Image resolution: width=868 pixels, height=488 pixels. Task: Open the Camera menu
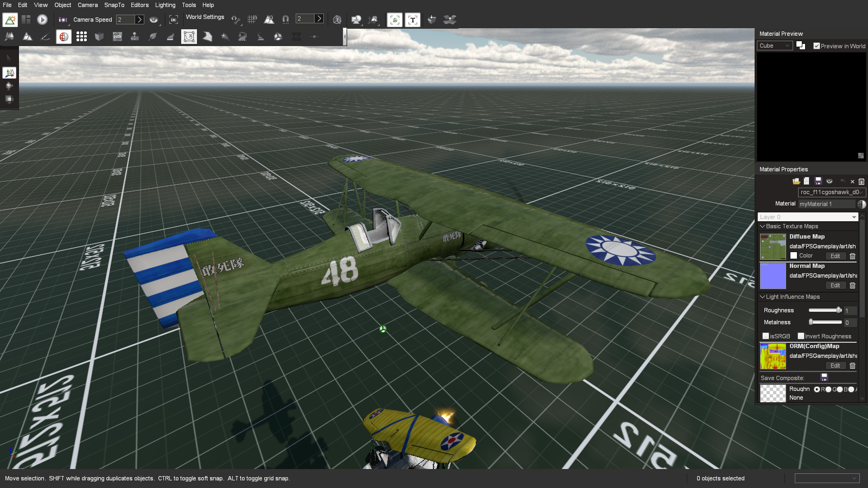88,5
